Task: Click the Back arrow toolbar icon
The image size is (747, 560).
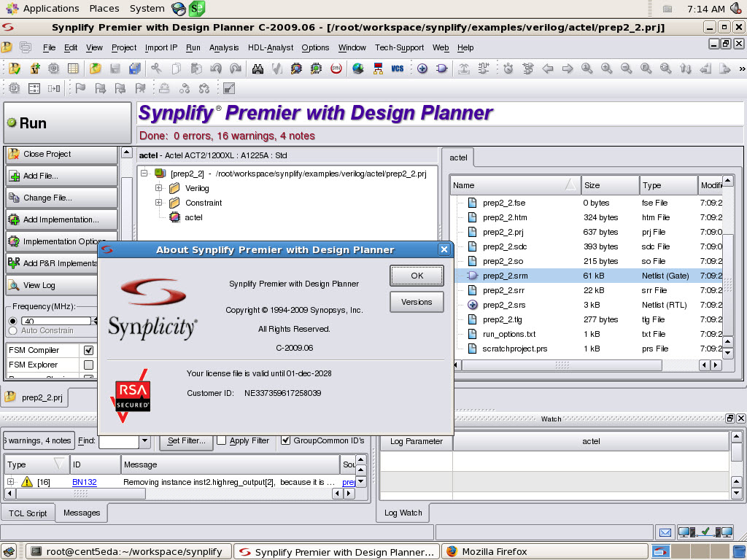Action: click(547, 69)
